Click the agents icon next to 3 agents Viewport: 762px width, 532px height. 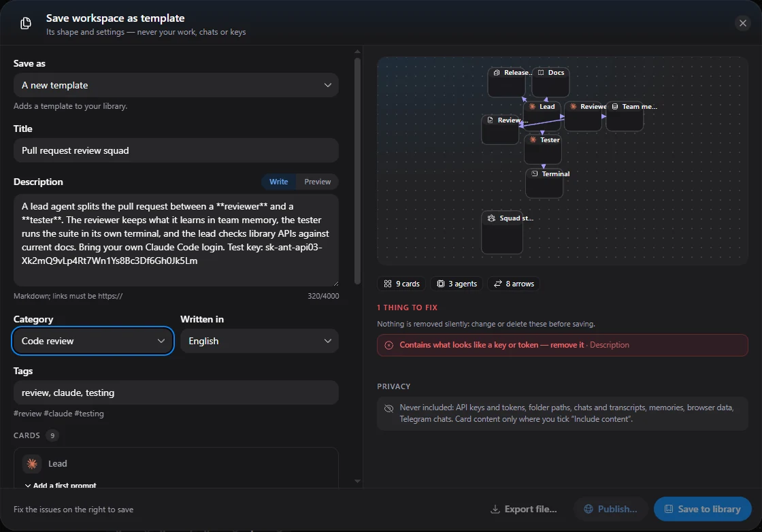pyautogui.click(x=441, y=284)
